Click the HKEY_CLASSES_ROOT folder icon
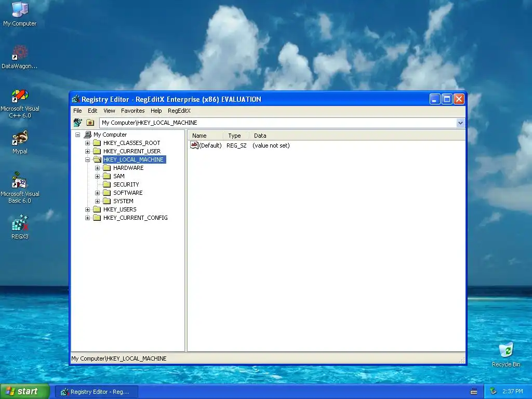This screenshot has height=399, width=532. tap(97, 143)
